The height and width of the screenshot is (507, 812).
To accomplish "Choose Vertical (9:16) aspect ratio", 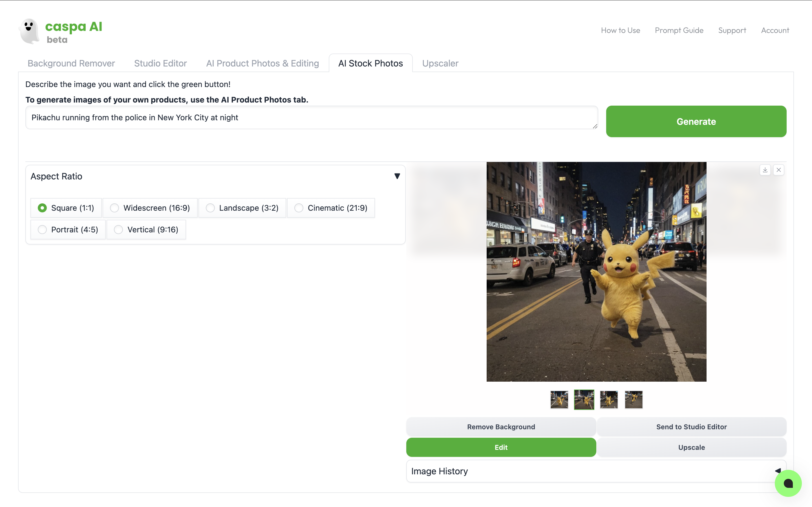I will (x=118, y=230).
